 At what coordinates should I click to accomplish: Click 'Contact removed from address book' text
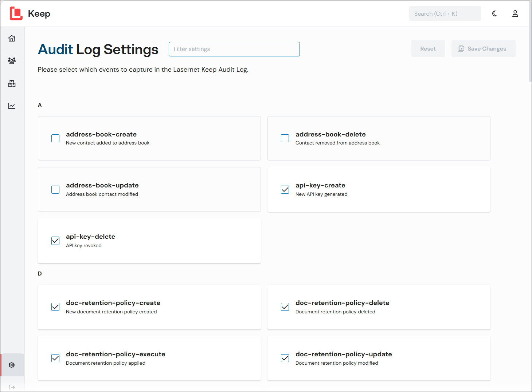[337, 143]
